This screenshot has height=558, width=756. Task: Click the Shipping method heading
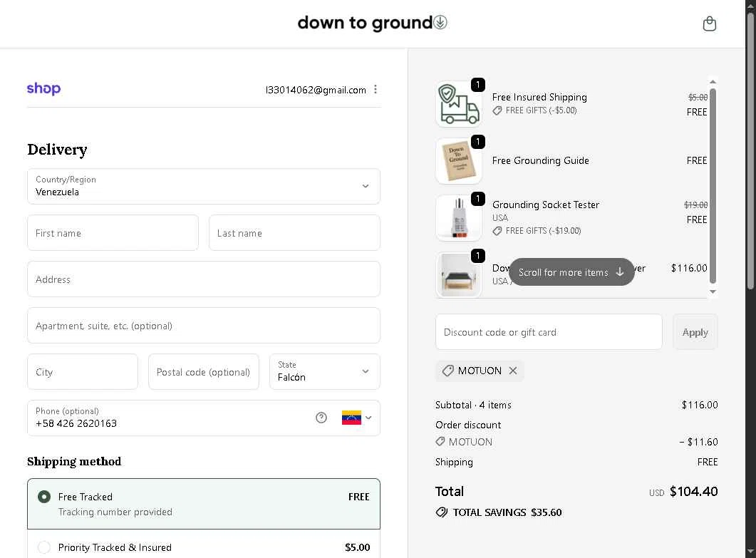pos(74,462)
